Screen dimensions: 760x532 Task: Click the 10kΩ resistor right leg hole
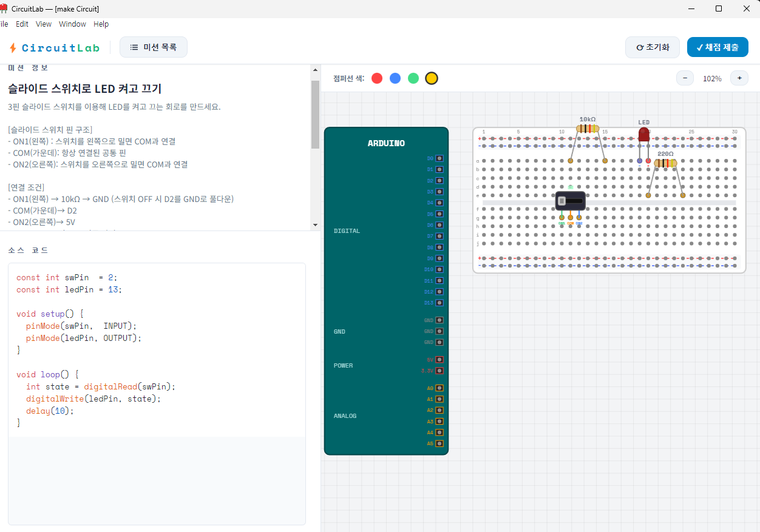pos(605,161)
